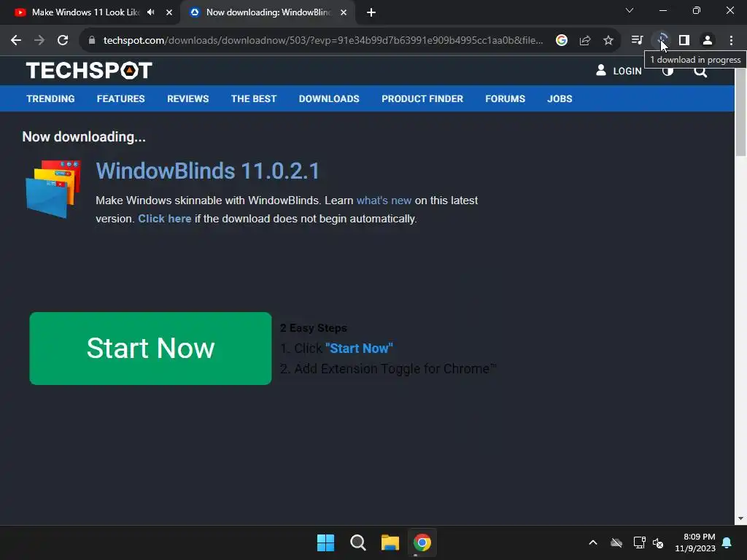Open the TechSpot search magnifier
747x560 pixels.
pyautogui.click(x=700, y=71)
